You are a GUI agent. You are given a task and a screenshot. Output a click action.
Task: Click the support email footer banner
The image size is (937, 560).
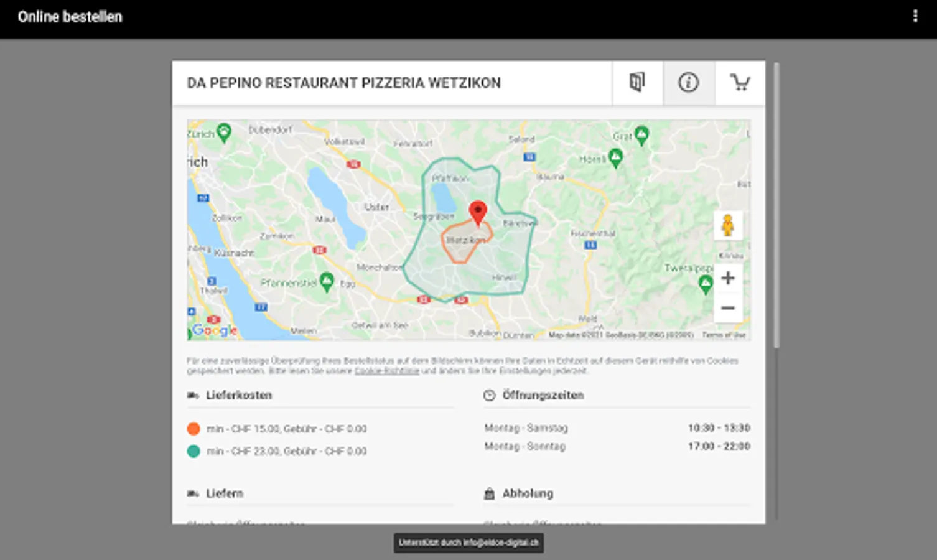coord(468,543)
